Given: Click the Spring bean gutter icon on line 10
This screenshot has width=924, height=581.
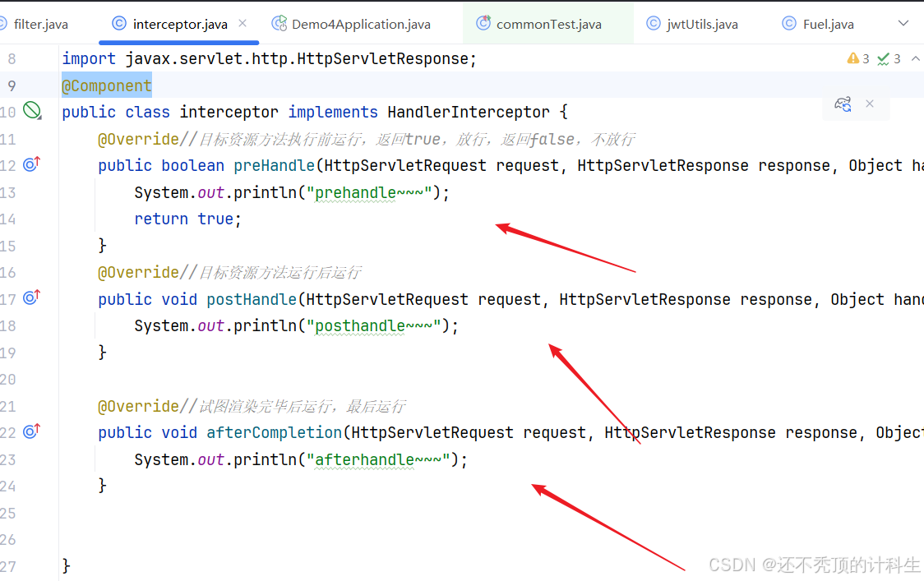Looking at the screenshot, I should [x=32, y=109].
